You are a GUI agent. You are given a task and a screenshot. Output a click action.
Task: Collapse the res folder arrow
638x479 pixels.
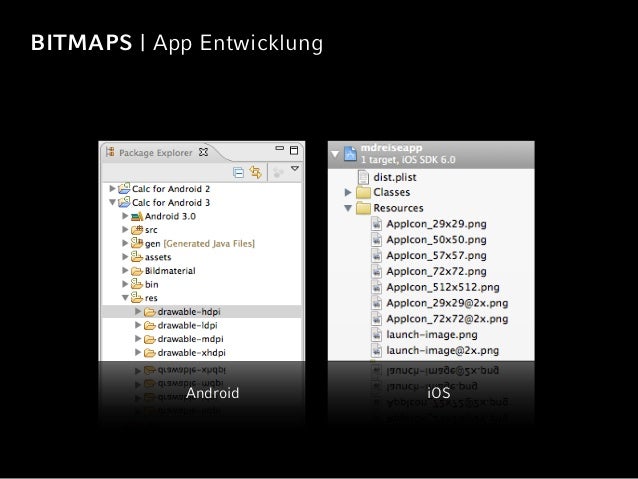tap(125, 298)
